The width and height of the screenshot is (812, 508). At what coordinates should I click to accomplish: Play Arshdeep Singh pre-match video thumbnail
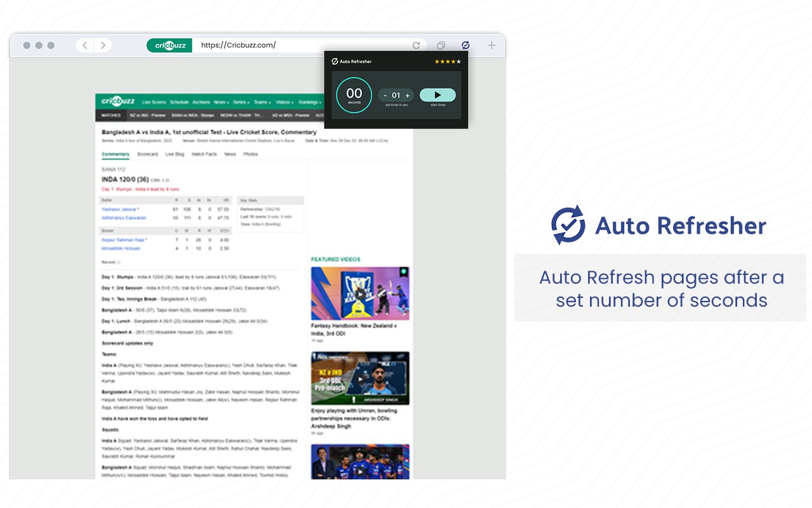[x=360, y=378]
